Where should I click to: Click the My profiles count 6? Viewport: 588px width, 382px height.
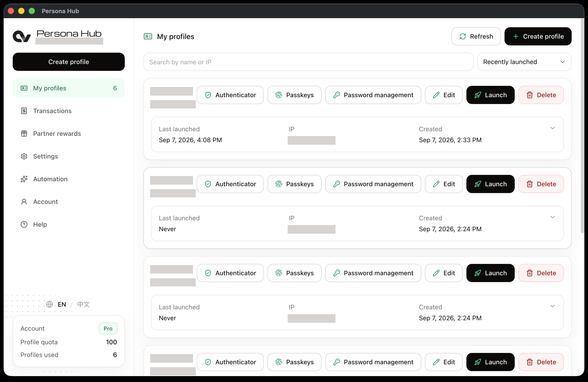[115, 88]
